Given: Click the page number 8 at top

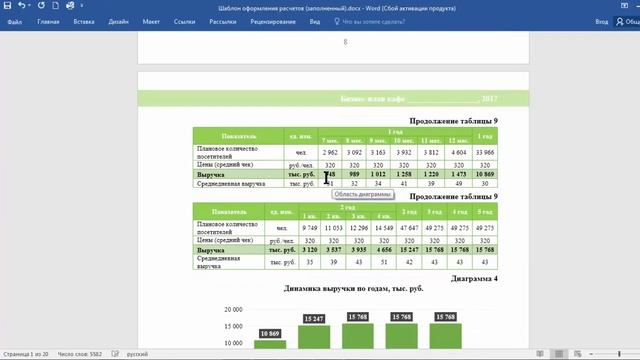Looking at the screenshot, I should [345, 42].
